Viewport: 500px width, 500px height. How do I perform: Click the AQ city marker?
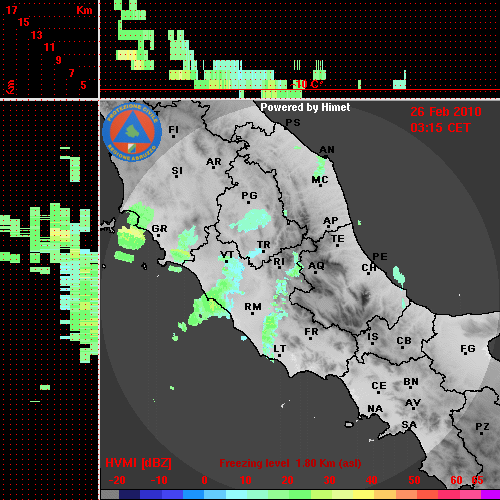(315, 272)
